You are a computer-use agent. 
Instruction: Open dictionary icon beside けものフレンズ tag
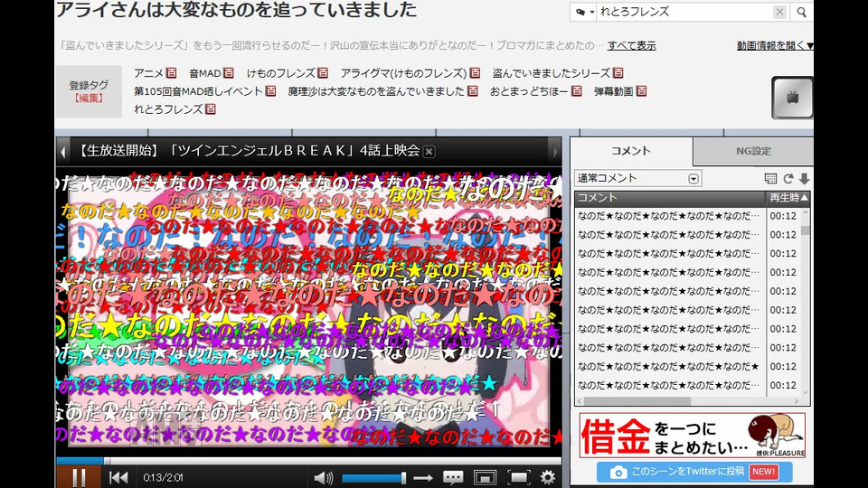point(323,73)
